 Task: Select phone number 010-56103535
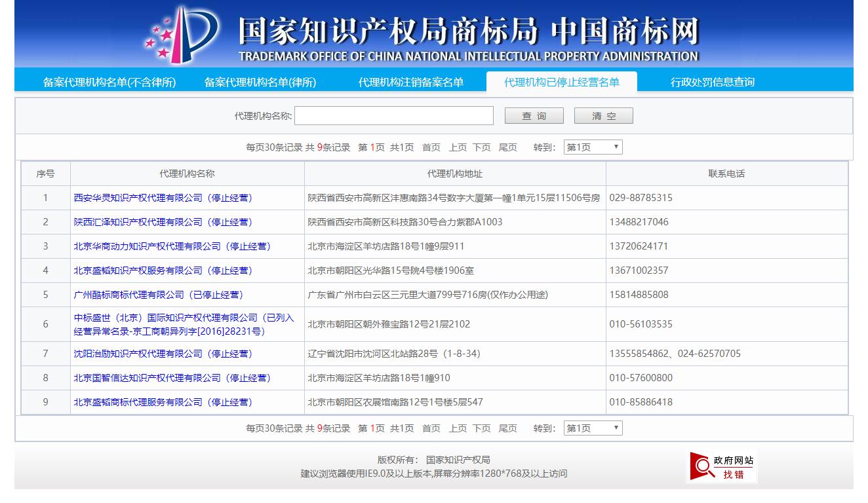(x=641, y=324)
